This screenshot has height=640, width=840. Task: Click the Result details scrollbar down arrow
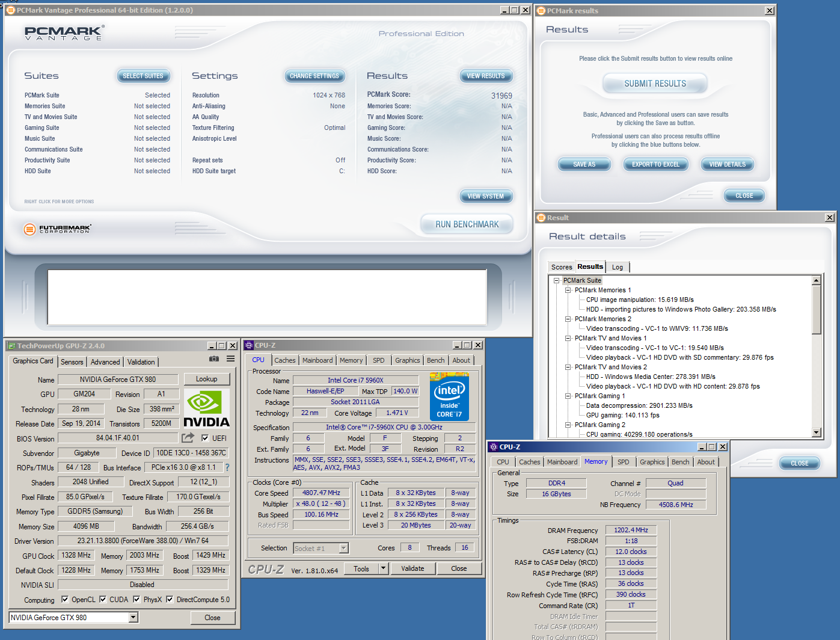[x=817, y=432]
